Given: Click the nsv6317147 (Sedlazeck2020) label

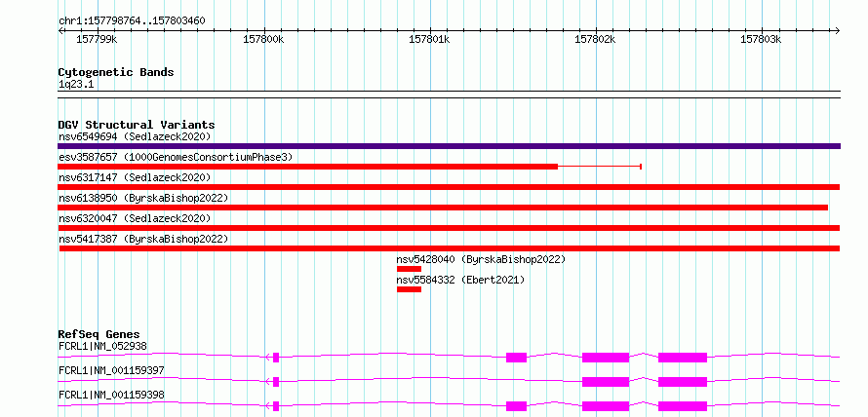Looking at the screenshot, I should tap(135, 177).
